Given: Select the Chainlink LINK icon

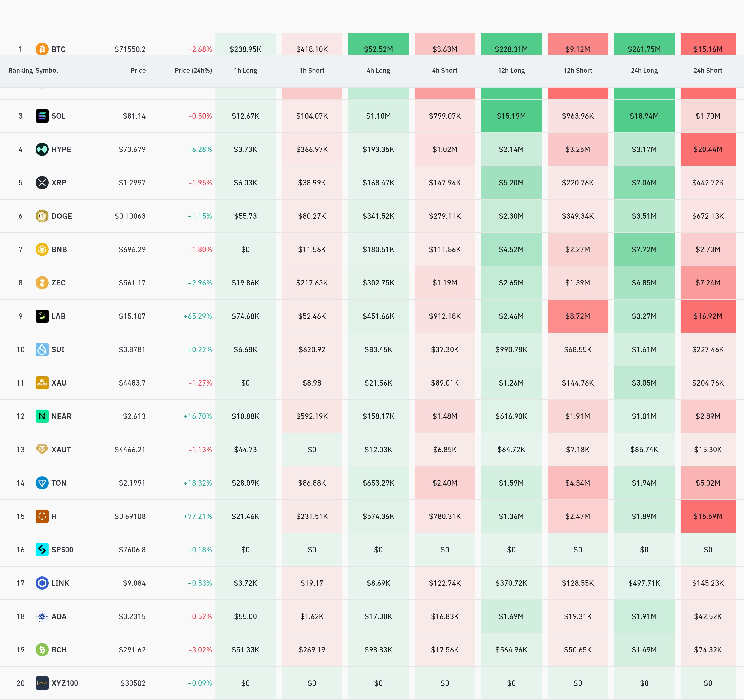Looking at the screenshot, I should (x=42, y=583).
